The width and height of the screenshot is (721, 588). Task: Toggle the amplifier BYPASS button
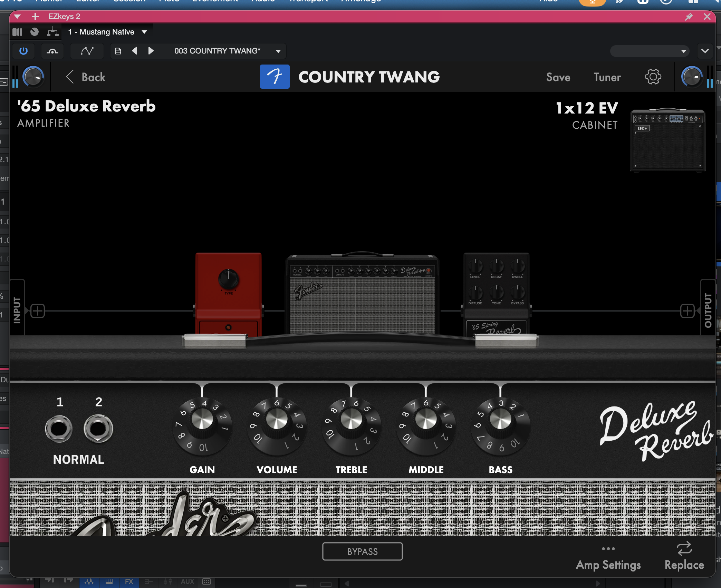pos(362,551)
